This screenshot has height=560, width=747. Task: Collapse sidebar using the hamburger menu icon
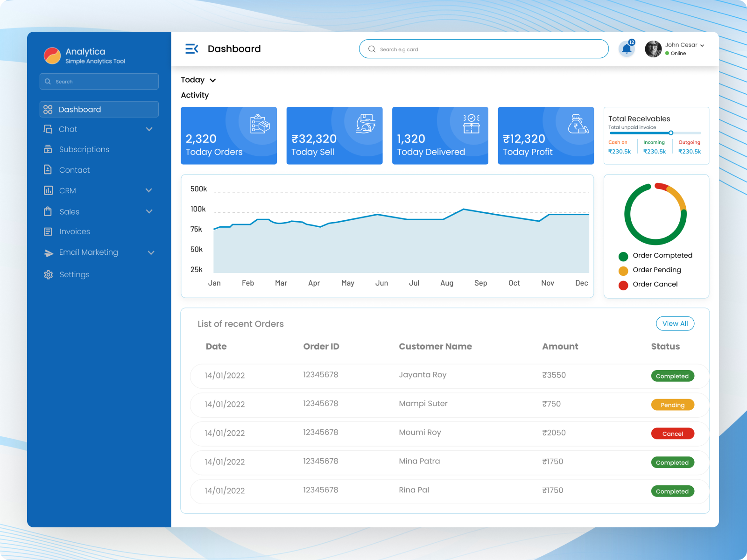191,49
